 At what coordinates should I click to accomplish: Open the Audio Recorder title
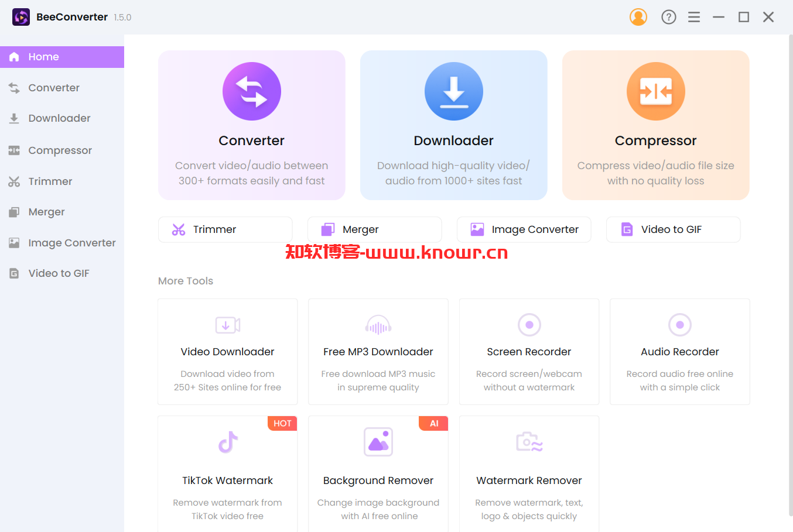point(680,352)
